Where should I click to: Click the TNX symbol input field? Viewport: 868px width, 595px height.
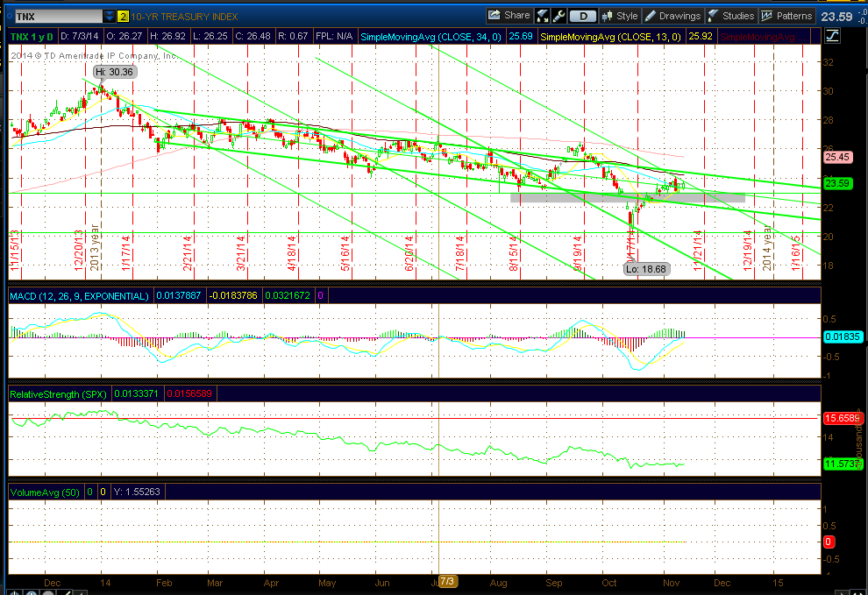(x=58, y=17)
